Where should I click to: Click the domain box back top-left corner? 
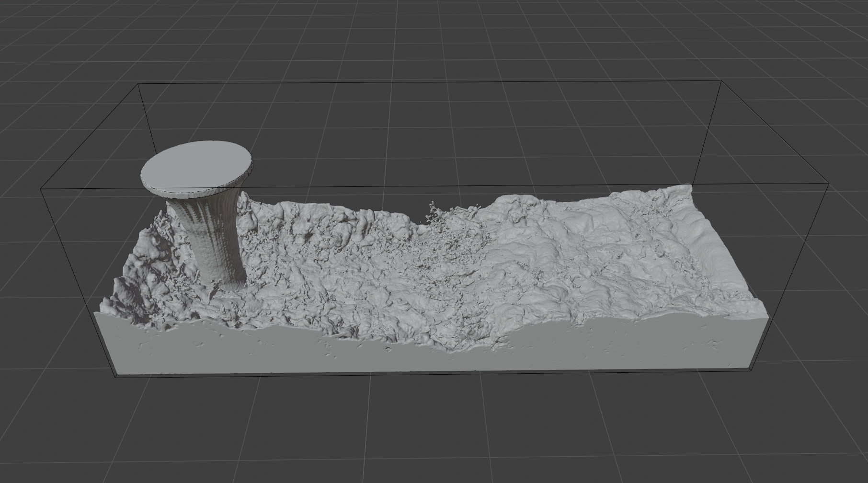[x=138, y=84]
